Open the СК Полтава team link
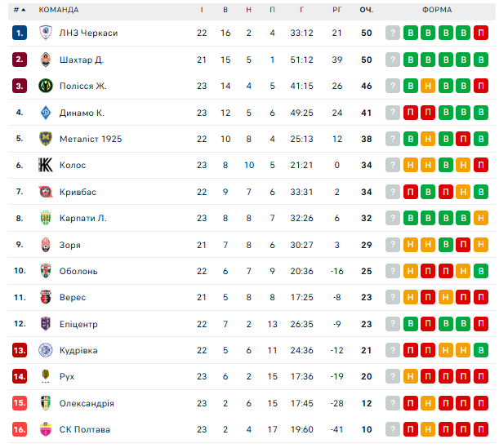This screenshot has height=448, width=499. click(x=85, y=429)
